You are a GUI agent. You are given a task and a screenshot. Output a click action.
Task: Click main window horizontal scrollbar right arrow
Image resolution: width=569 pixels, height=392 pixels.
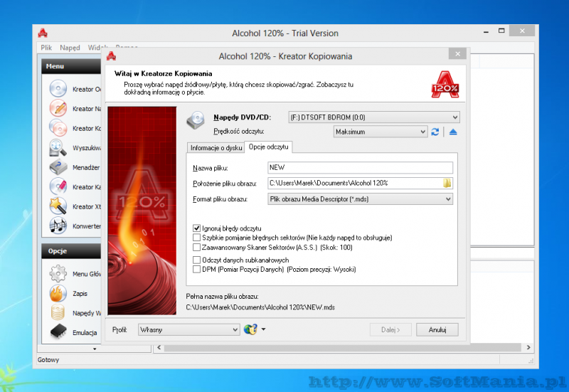click(528, 347)
